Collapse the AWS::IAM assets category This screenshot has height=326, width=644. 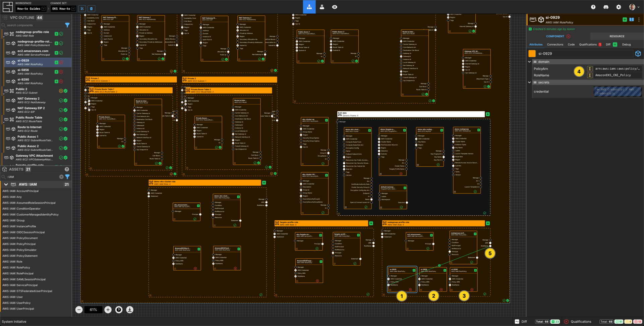tap(6, 184)
